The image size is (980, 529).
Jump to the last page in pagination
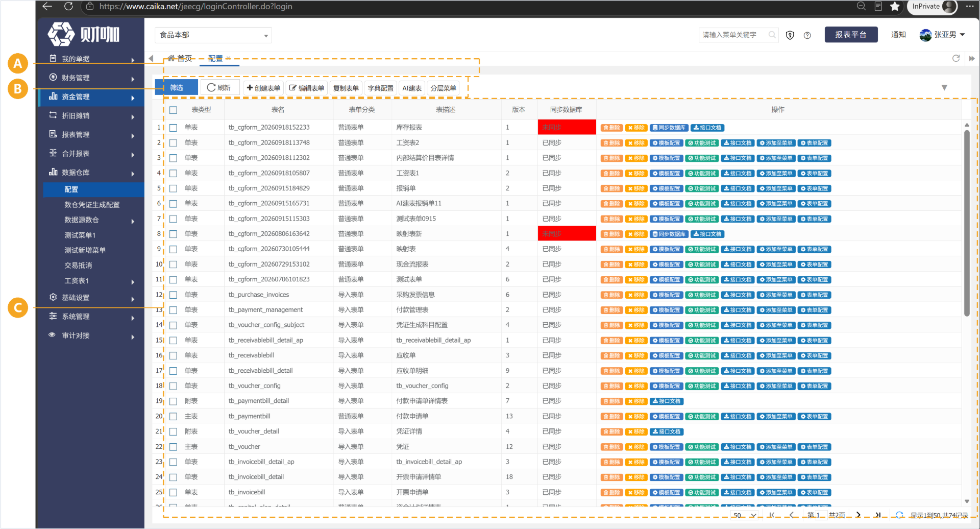(878, 515)
